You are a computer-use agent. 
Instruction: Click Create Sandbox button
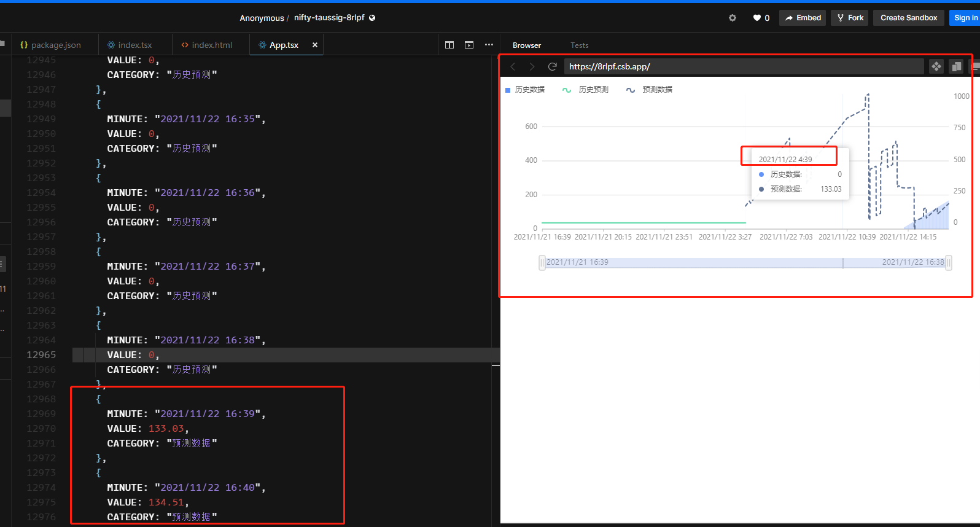click(909, 18)
